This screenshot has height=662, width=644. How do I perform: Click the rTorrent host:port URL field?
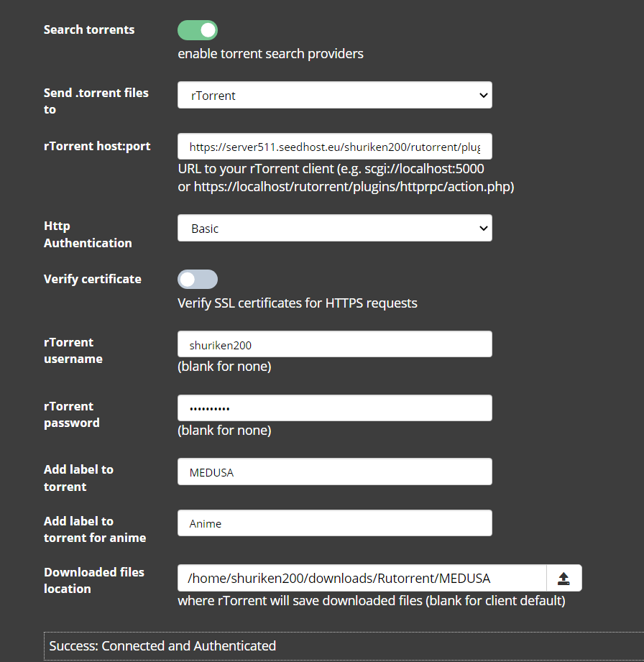[334, 146]
